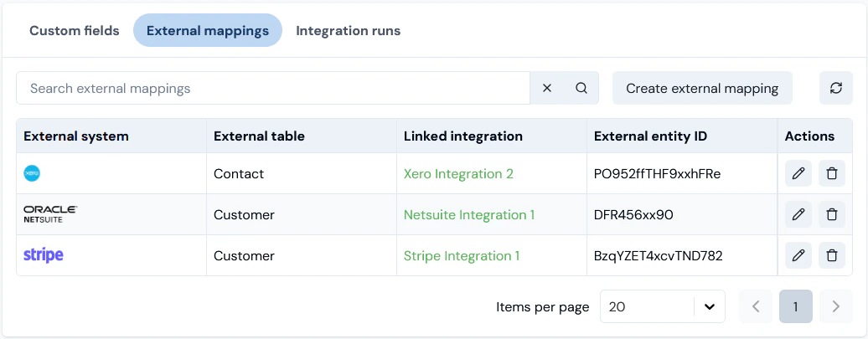The width and height of the screenshot is (868, 339).
Task: Open the Xero Integration 2 link
Action: 458,174
